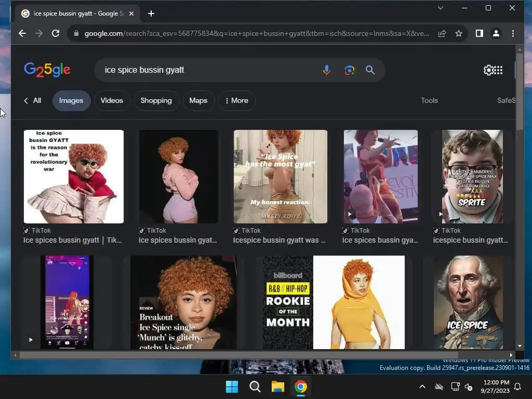This screenshot has height=399, width=532.
Task: Search by image with Lens icon
Action: 350,70
